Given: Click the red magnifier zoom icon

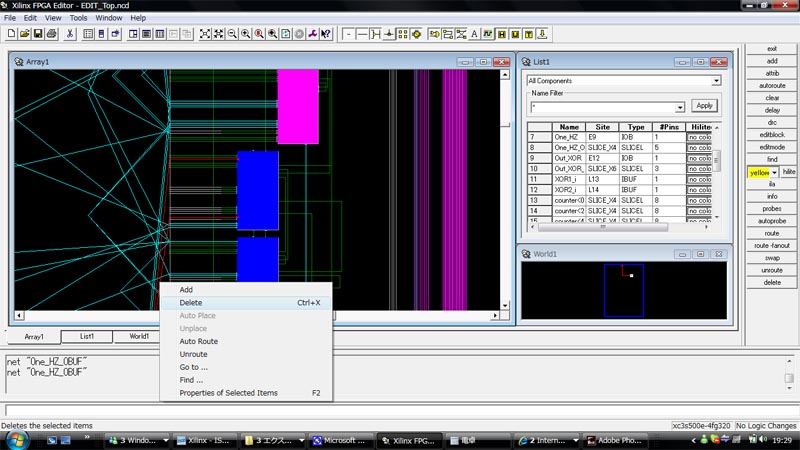Looking at the screenshot, I should [x=259, y=34].
